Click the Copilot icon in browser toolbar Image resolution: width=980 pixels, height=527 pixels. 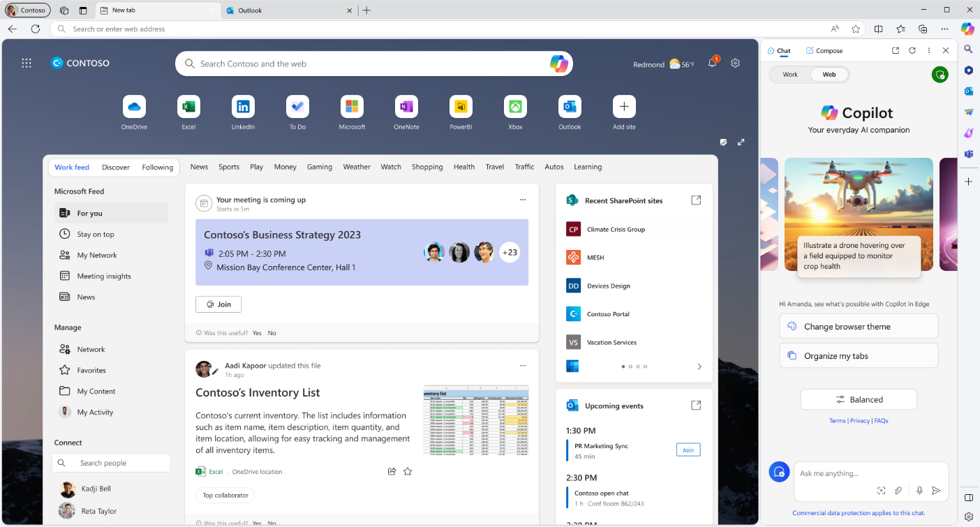pos(967,29)
